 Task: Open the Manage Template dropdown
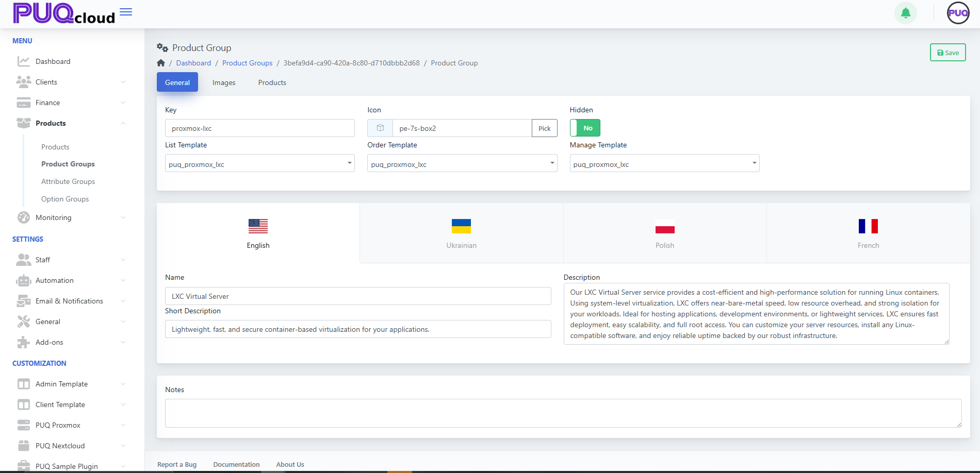pyautogui.click(x=664, y=163)
